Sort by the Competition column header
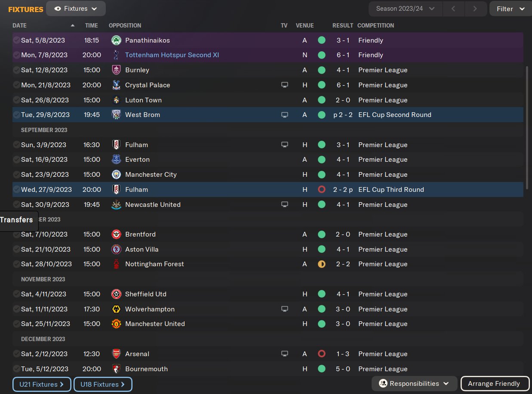Image resolution: width=532 pixels, height=394 pixels. pyautogui.click(x=375, y=25)
